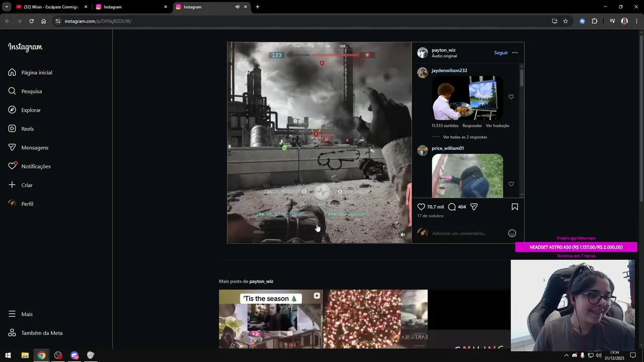Click Responder under jaydenwilson232 comment
This screenshot has width=644, height=362.
tap(472, 126)
